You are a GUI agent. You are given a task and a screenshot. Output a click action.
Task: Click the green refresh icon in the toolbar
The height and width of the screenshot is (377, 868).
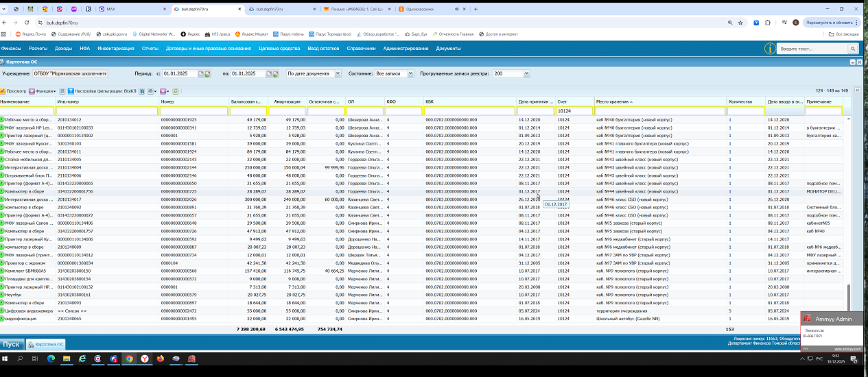[x=176, y=90]
